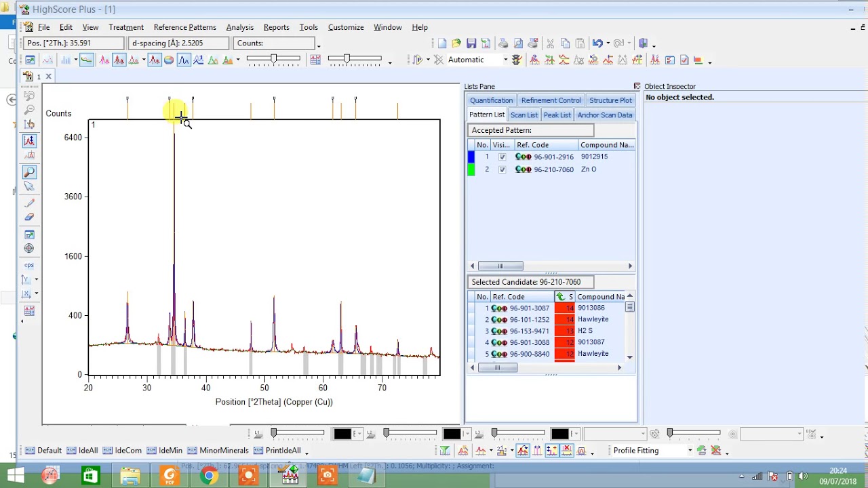This screenshot has width=868, height=488.
Task: Toggle visibility checkbox for Zn O pattern
Action: point(502,170)
